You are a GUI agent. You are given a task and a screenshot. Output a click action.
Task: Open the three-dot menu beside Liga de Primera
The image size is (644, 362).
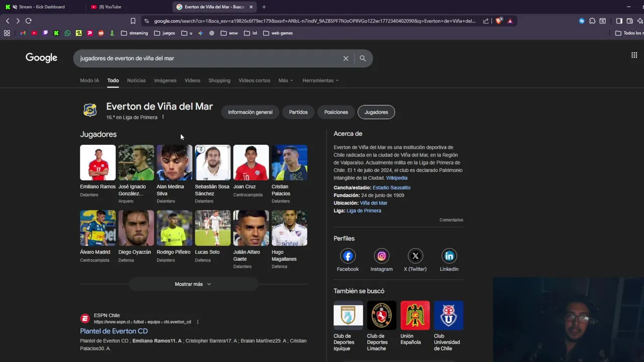(x=163, y=117)
